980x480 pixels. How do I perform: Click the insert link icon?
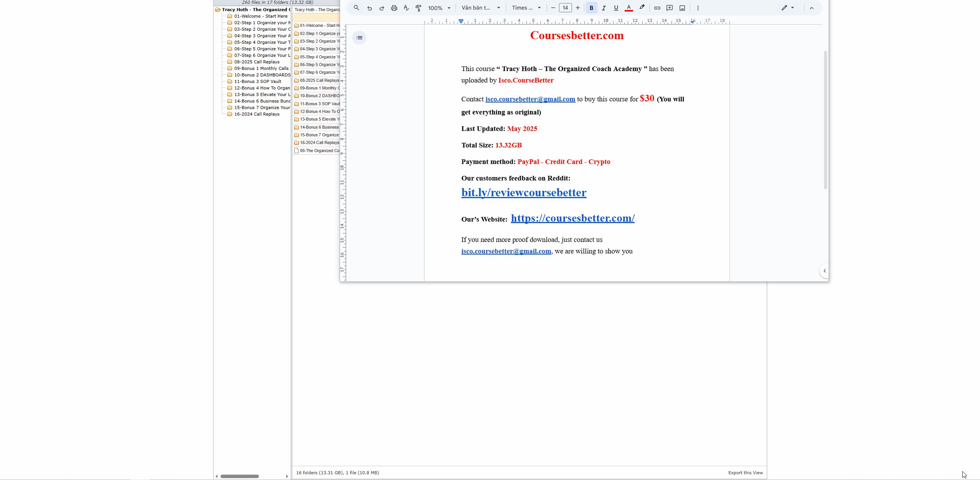pos(657,8)
